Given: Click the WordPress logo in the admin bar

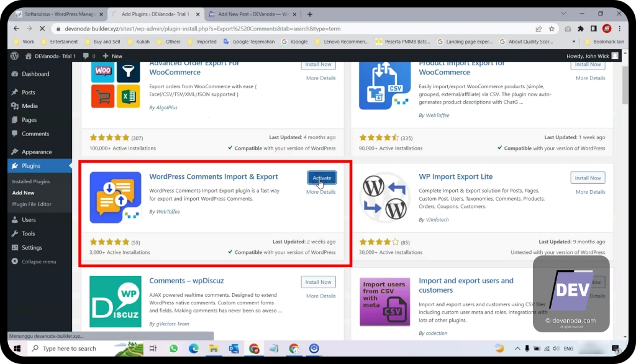Looking at the screenshot, I should (15, 56).
